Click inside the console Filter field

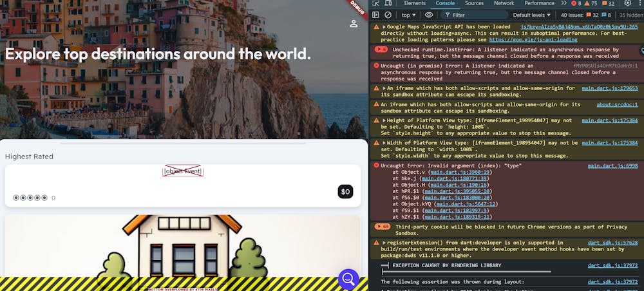coord(475,15)
